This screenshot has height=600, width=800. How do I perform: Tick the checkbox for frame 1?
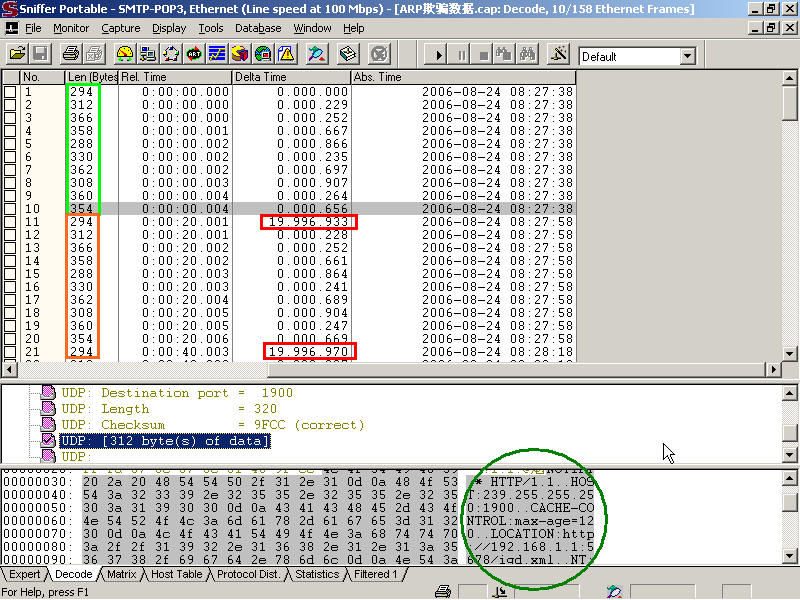10,92
